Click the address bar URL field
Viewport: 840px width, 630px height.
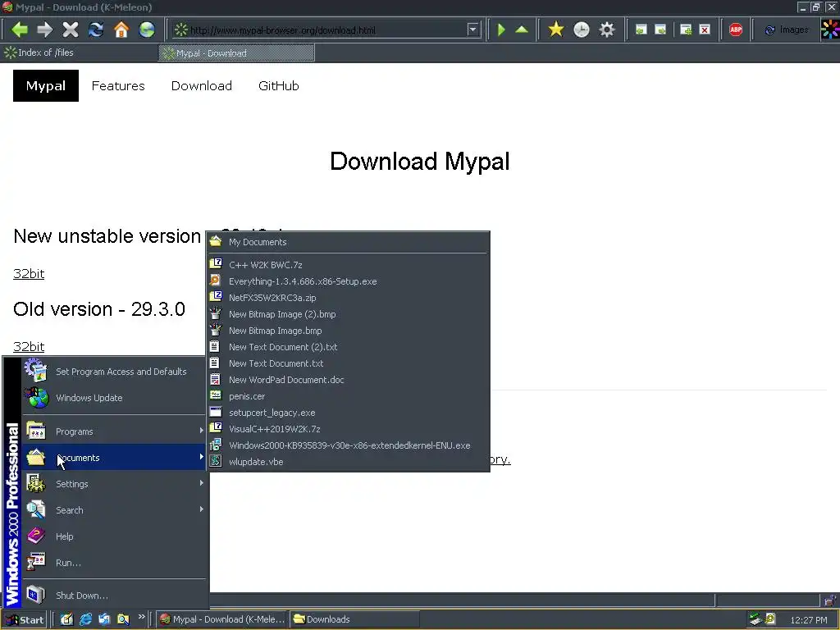point(326,30)
